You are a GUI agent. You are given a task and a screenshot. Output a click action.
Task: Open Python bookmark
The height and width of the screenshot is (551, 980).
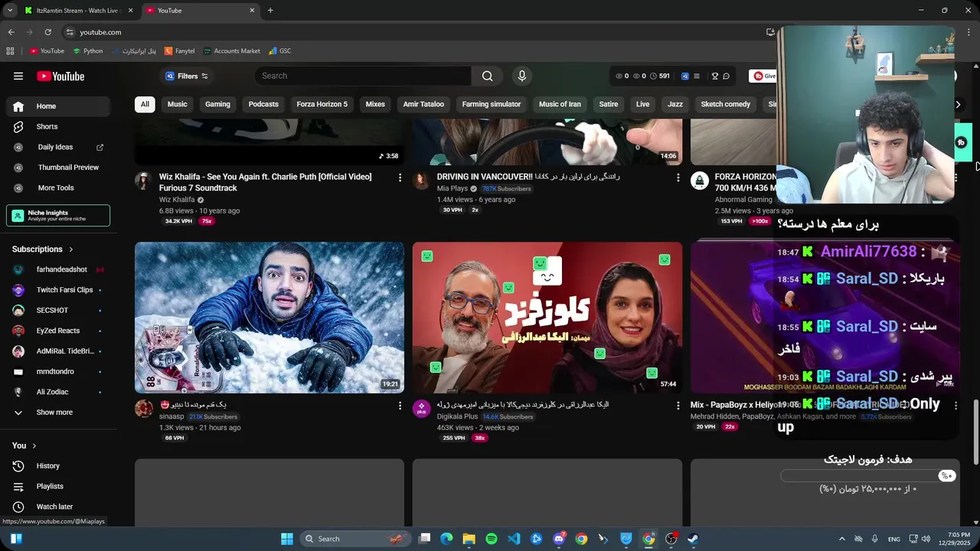(x=88, y=51)
